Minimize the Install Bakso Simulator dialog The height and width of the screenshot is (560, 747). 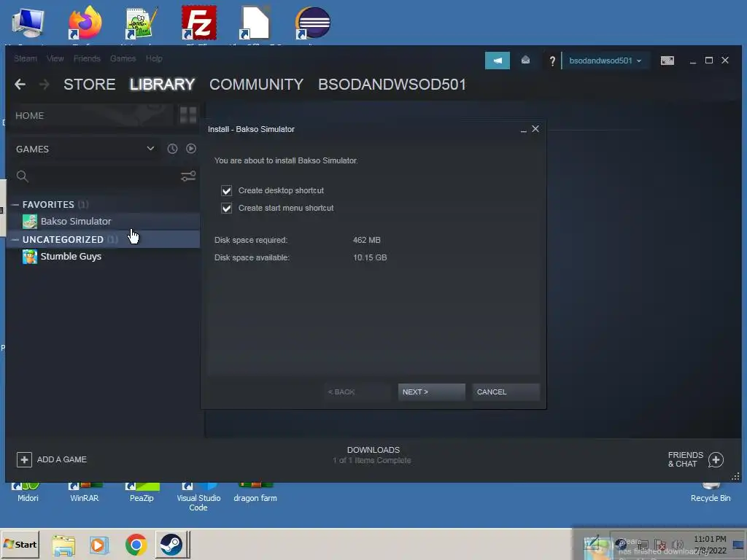524,130
